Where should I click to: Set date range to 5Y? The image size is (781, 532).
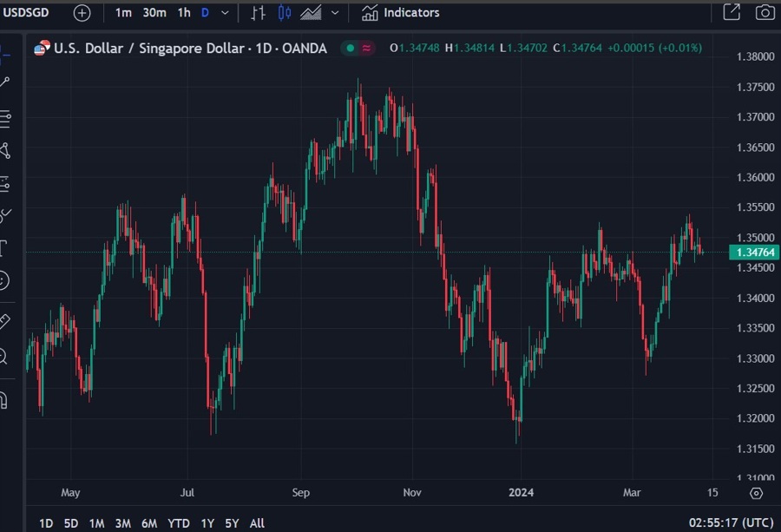coord(232,523)
